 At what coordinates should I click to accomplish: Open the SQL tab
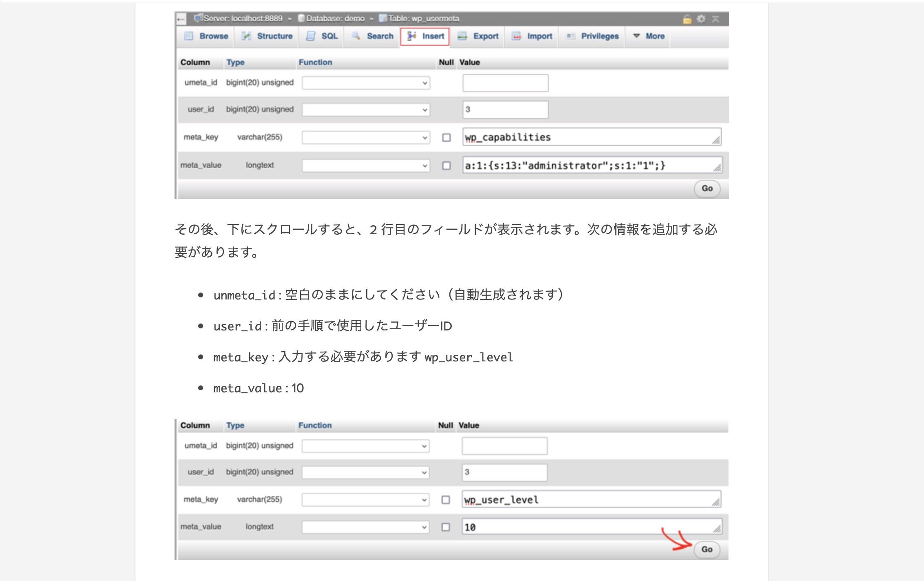[321, 36]
